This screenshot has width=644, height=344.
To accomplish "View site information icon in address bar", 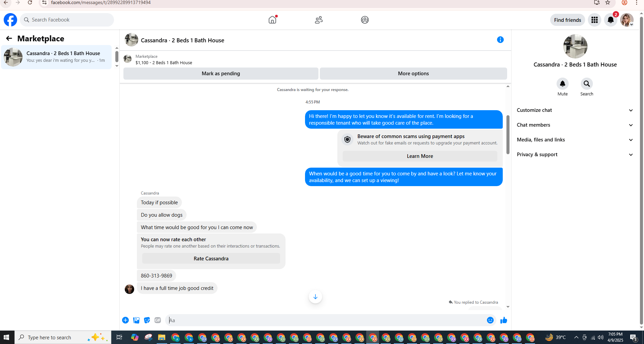I will [44, 2].
